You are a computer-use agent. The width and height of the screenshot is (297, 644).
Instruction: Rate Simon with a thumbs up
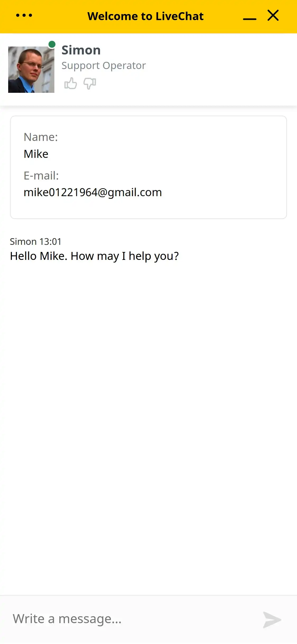click(70, 84)
